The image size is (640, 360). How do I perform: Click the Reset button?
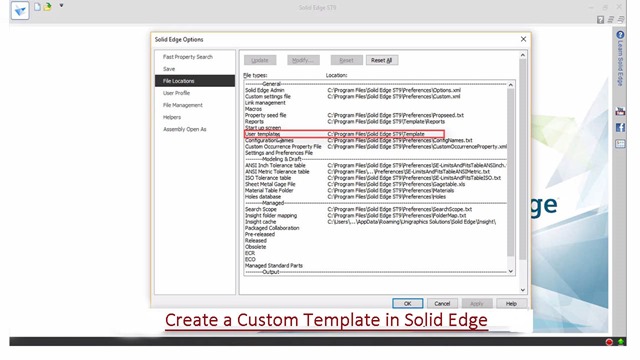(347, 60)
